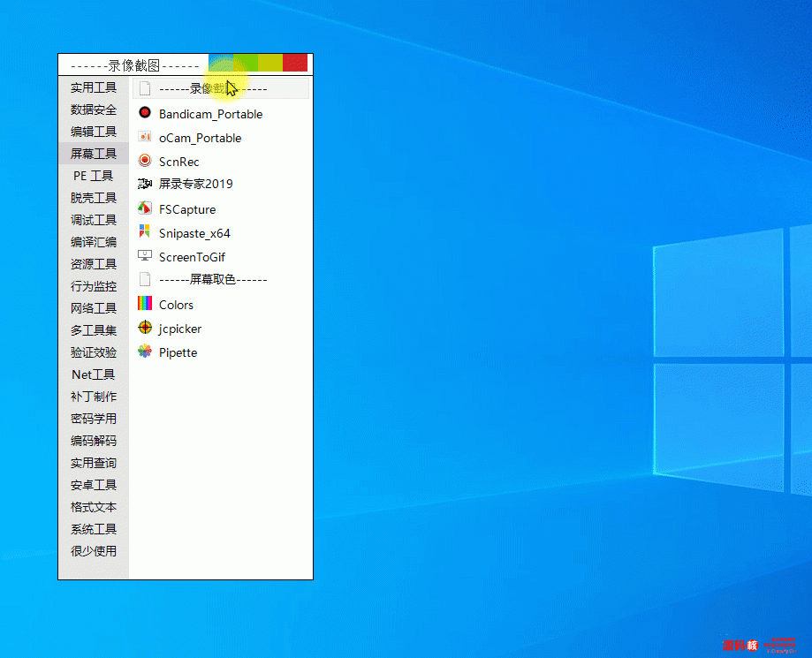Screen dimensions: 812x658
Task: Open oCam_Portable via its icon
Action: [145, 137]
